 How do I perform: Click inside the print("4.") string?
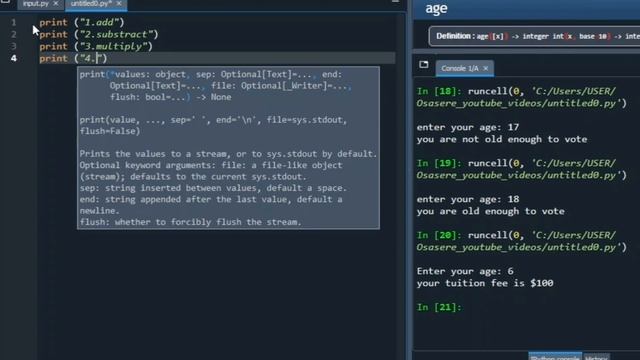click(91, 58)
